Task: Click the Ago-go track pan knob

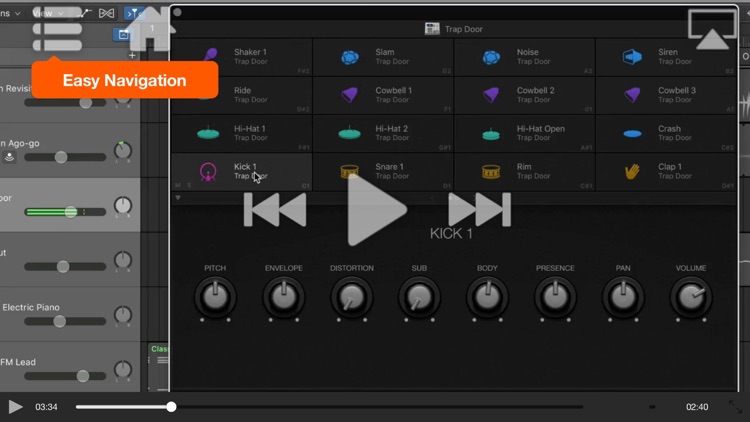Action: point(123,151)
